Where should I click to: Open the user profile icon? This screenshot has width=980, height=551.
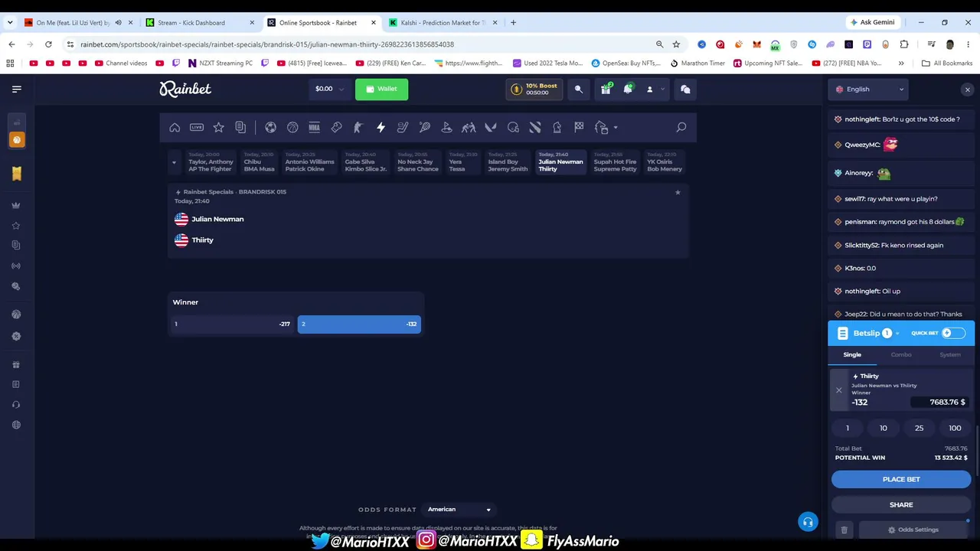(649, 90)
